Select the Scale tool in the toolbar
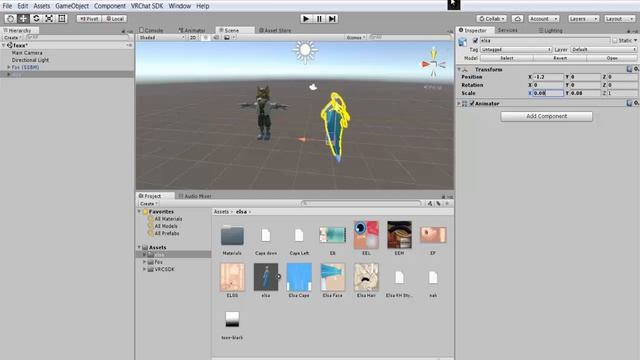The height and width of the screenshot is (360, 640). click(x=49, y=19)
